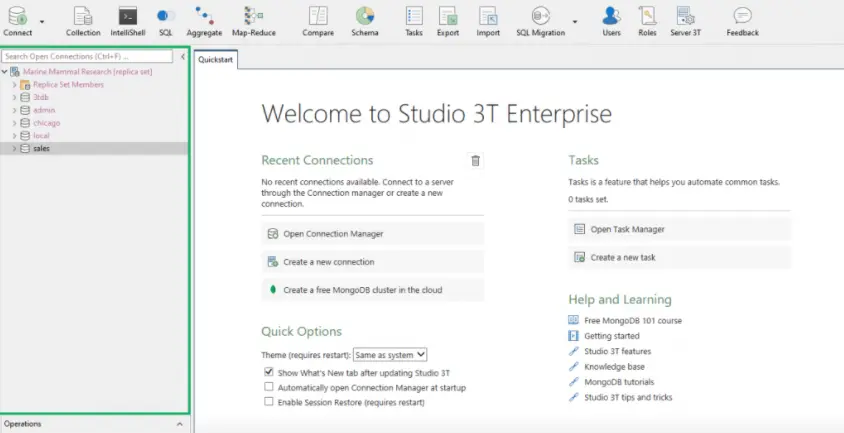This screenshot has height=433, width=844.
Task: Select the Replica Set Members folder icon
Action: pos(25,85)
